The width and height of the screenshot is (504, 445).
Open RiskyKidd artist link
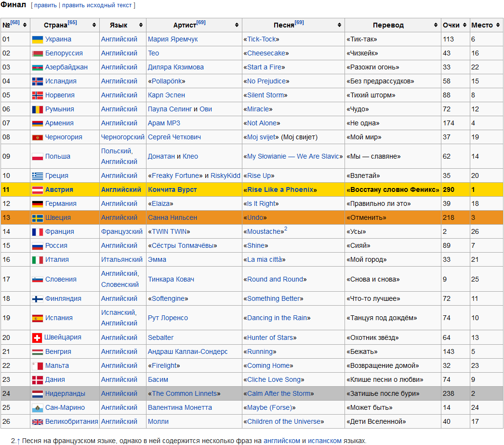pyautogui.click(x=225, y=176)
